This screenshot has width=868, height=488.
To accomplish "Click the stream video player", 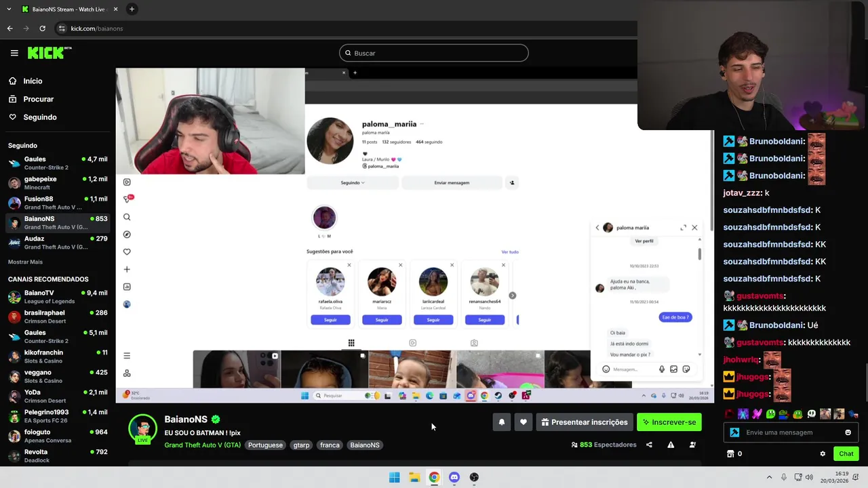I will (x=414, y=235).
